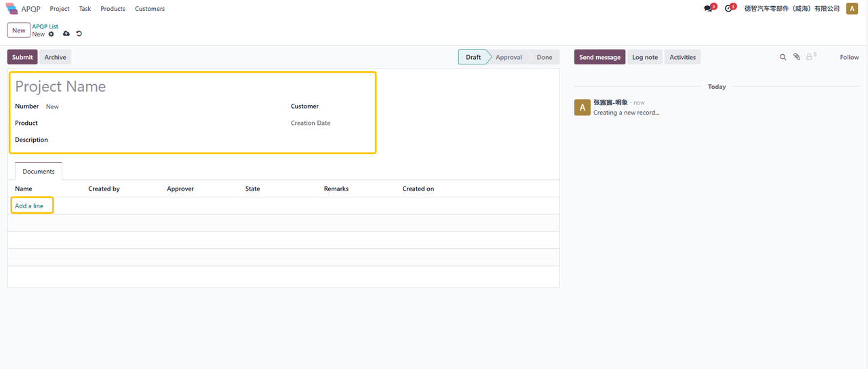
Task: Open user avatar menu
Action: [852, 9]
